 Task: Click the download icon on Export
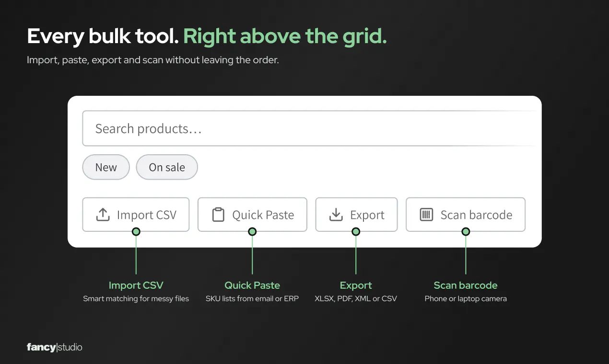336,215
